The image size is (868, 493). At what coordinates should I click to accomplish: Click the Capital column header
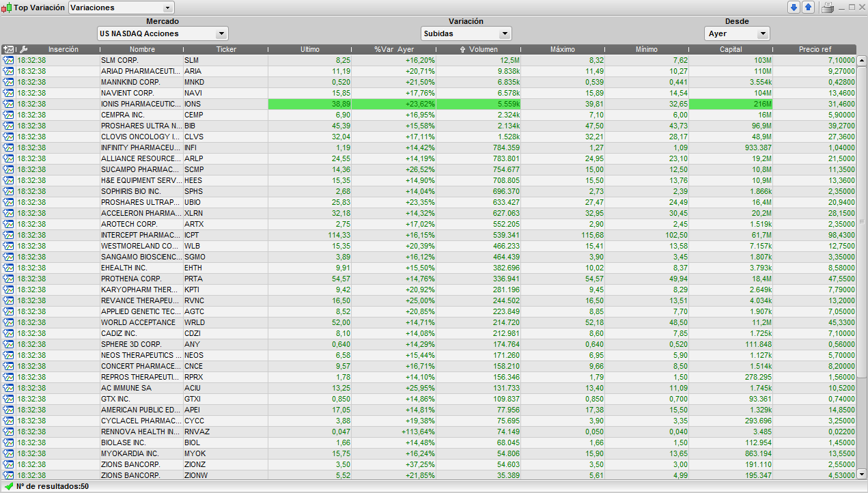(731, 49)
